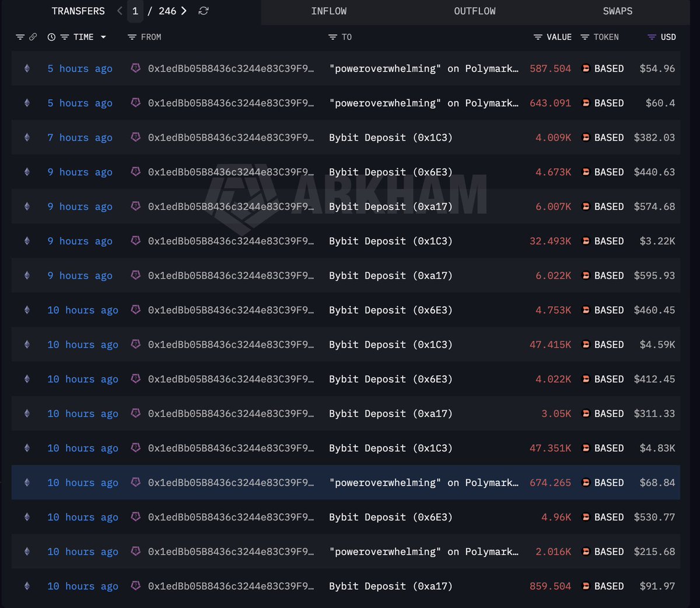Open the purple filter icon next to USD
Viewport: 700px width, 608px height.
(x=652, y=37)
